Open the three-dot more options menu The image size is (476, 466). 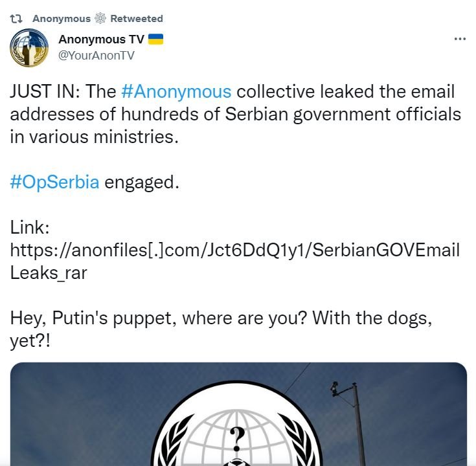(x=460, y=39)
